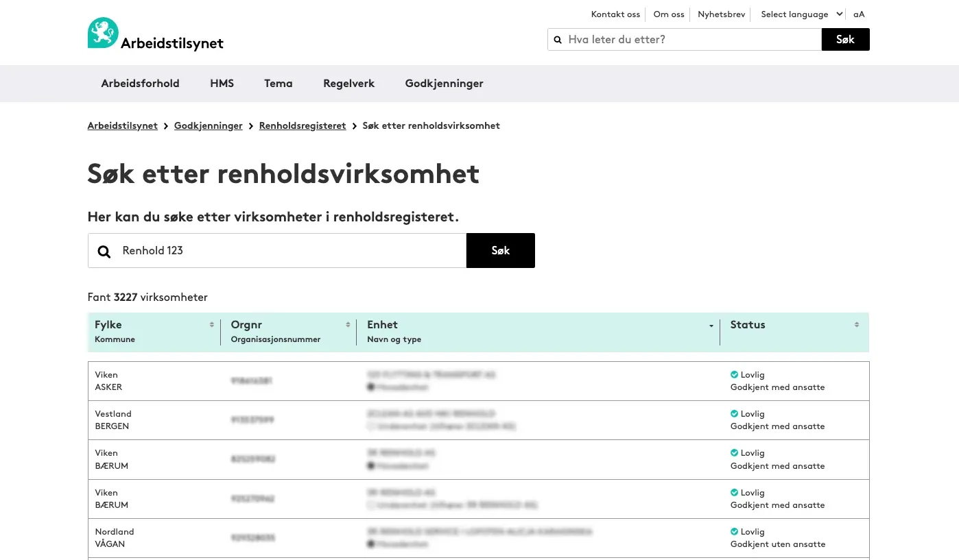The height and width of the screenshot is (560, 959).
Task: Click the Arbeidstilsynet lion logo
Action: pos(103,33)
